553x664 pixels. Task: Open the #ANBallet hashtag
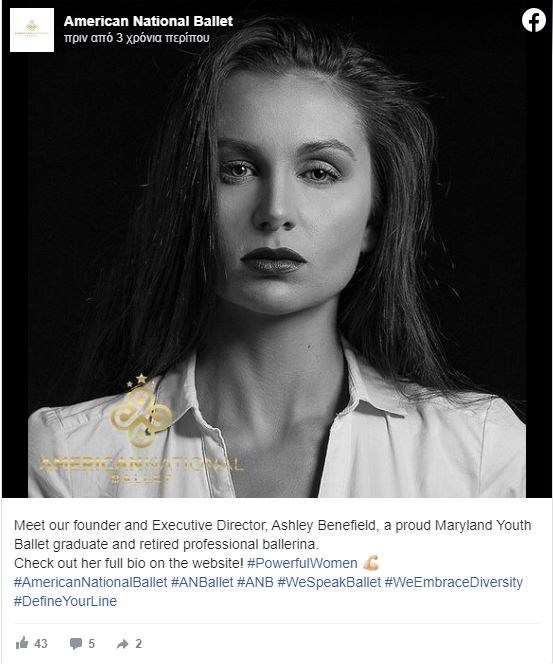click(202, 582)
